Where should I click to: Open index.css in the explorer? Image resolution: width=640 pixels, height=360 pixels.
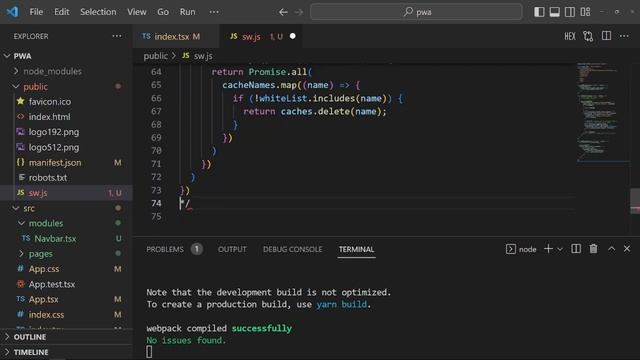pos(66,315)
